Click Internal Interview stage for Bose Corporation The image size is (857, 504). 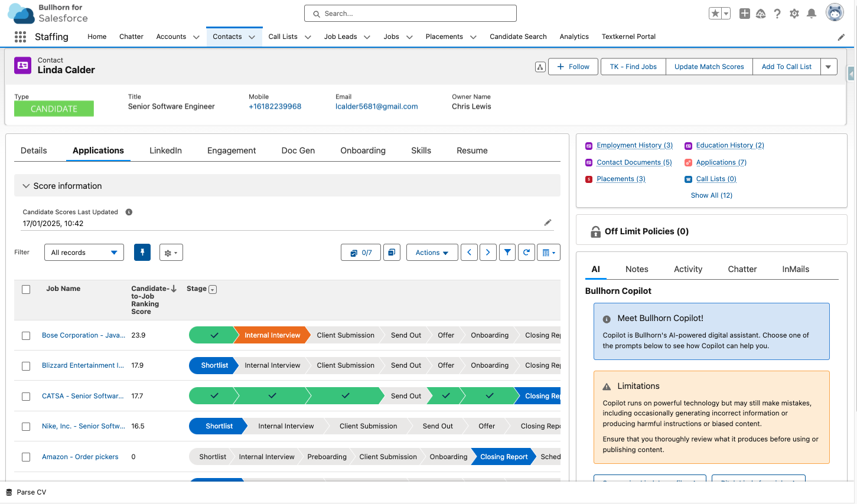coord(272,335)
